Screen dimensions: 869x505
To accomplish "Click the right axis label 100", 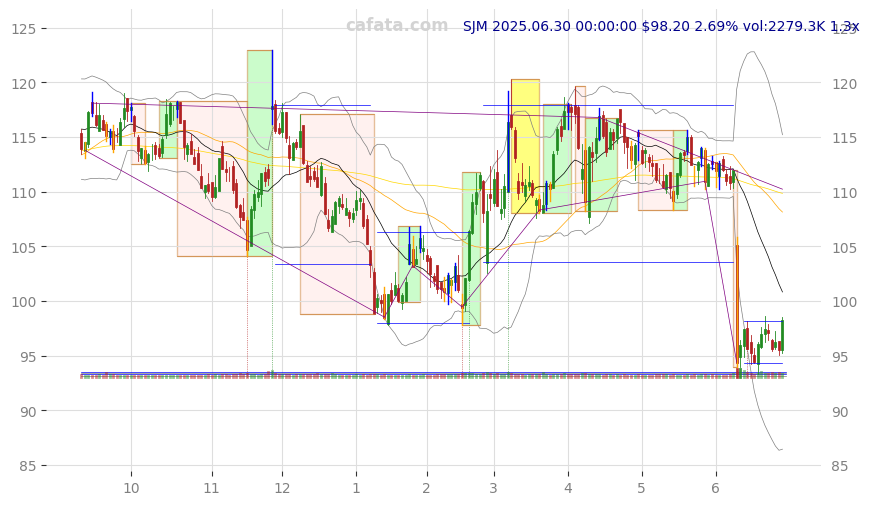I will coord(844,302).
